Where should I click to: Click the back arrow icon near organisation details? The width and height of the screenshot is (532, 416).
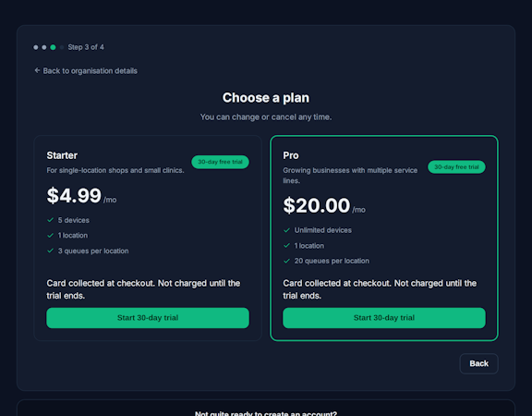(x=37, y=70)
